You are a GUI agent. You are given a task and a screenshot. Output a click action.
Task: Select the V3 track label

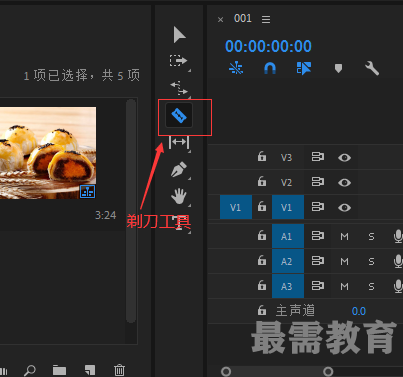[286, 157]
